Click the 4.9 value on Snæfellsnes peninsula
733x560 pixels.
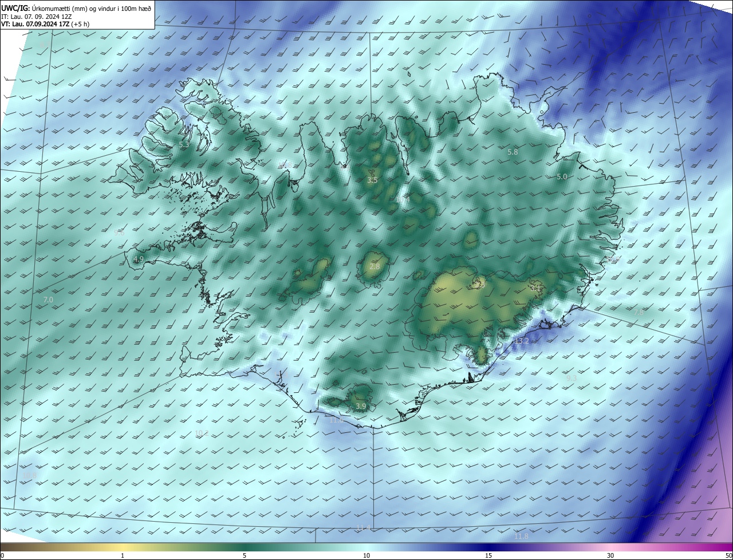pyautogui.click(x=139, y=259)
